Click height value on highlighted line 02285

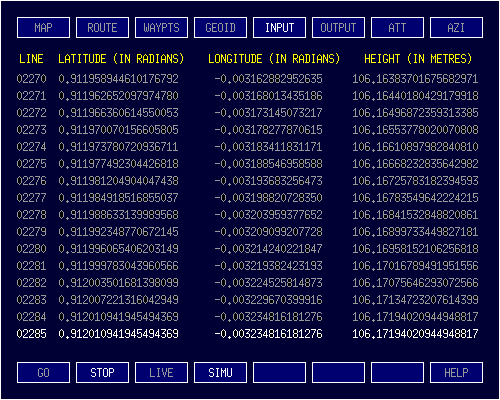(x=415, y=334)
